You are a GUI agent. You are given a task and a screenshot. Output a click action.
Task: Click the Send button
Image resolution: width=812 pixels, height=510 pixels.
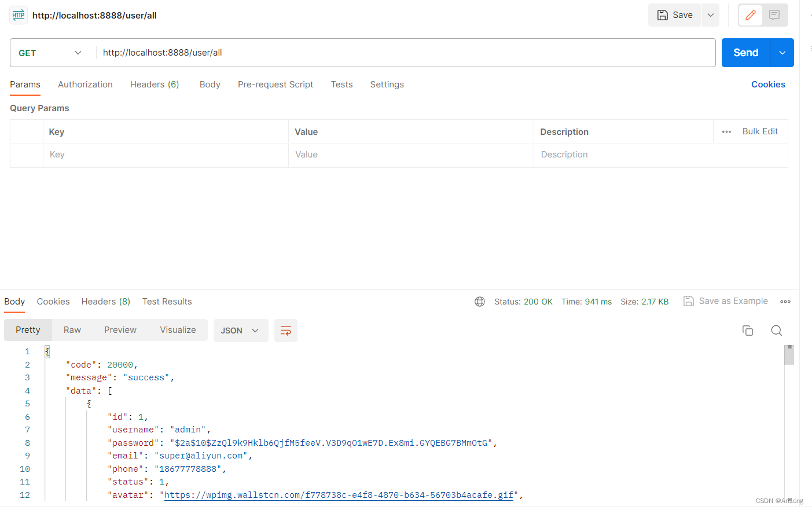pyautogui.click(x=745, y=52)
